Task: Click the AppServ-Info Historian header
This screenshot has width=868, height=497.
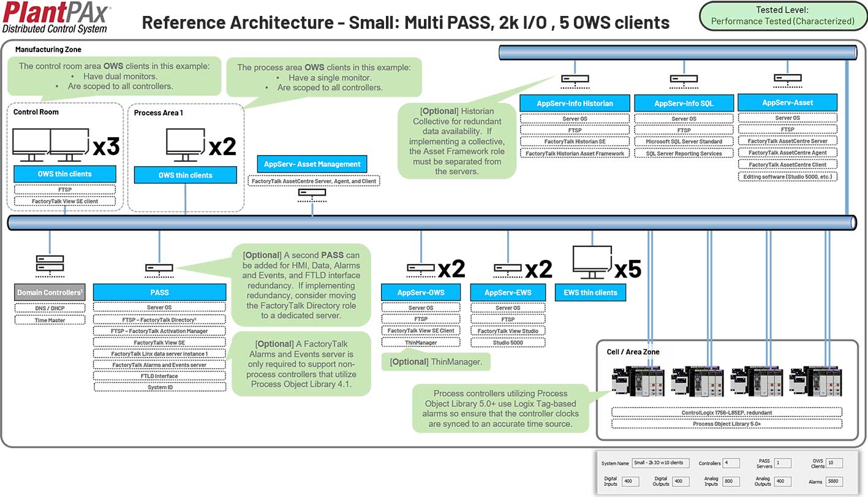Action: coord(575,103)
